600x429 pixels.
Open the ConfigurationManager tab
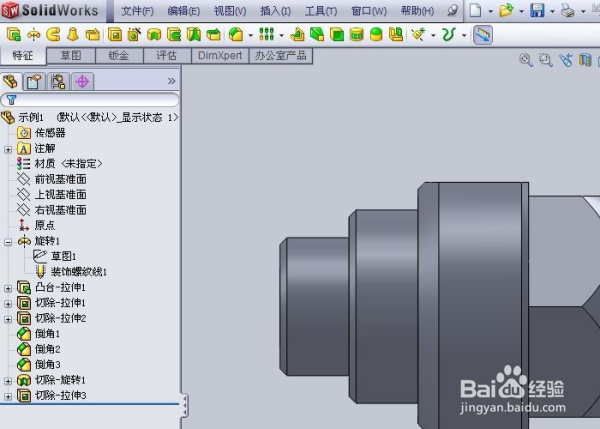click(x=58, y=82)
